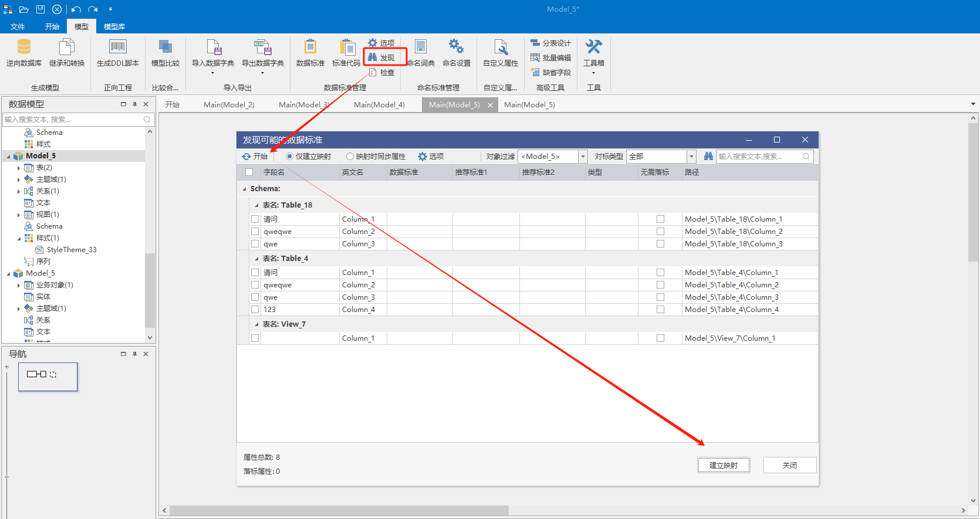
Task: Open data standard (数据标准) tool
Action: [310, 53]
